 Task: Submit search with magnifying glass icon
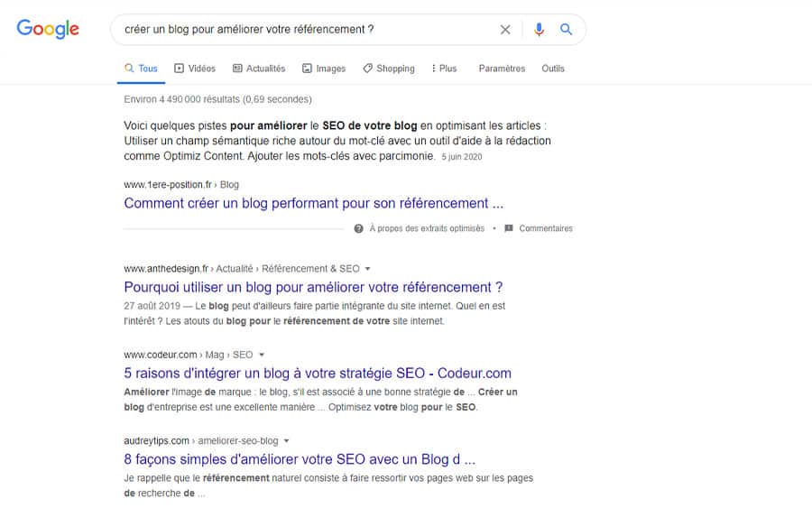pos(566,30)
